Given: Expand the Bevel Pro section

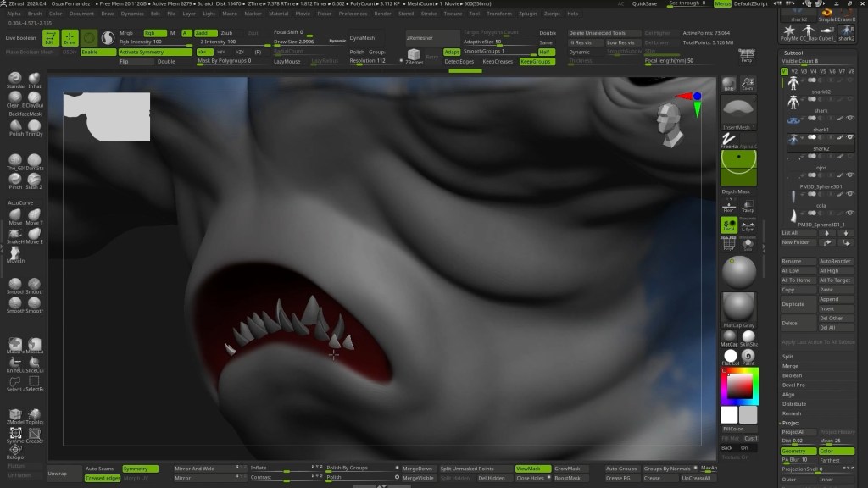Looking at the screenshot, I should [793, 385].
